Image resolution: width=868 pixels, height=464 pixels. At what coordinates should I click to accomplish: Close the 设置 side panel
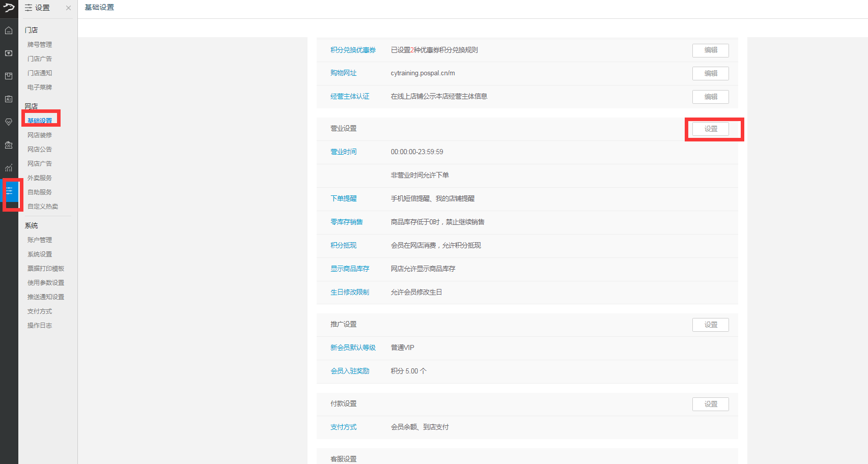pyautogui.click(x=68, y=8)
